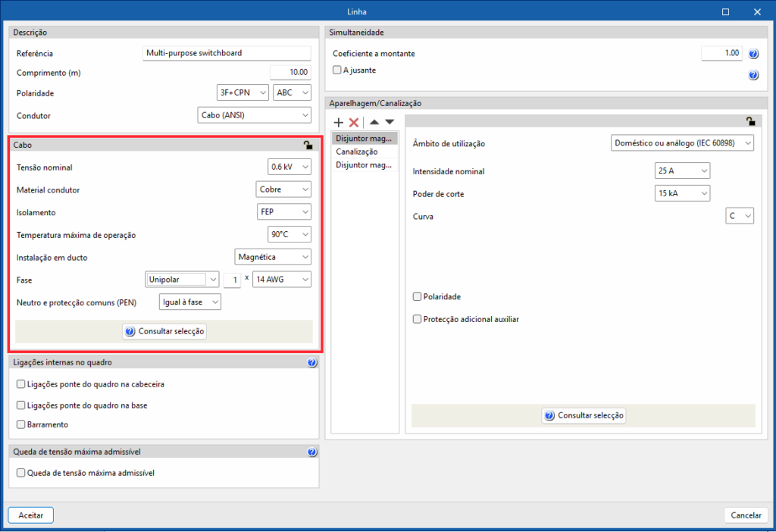Open the Curva C dropdown

click(x=740, y=216)
